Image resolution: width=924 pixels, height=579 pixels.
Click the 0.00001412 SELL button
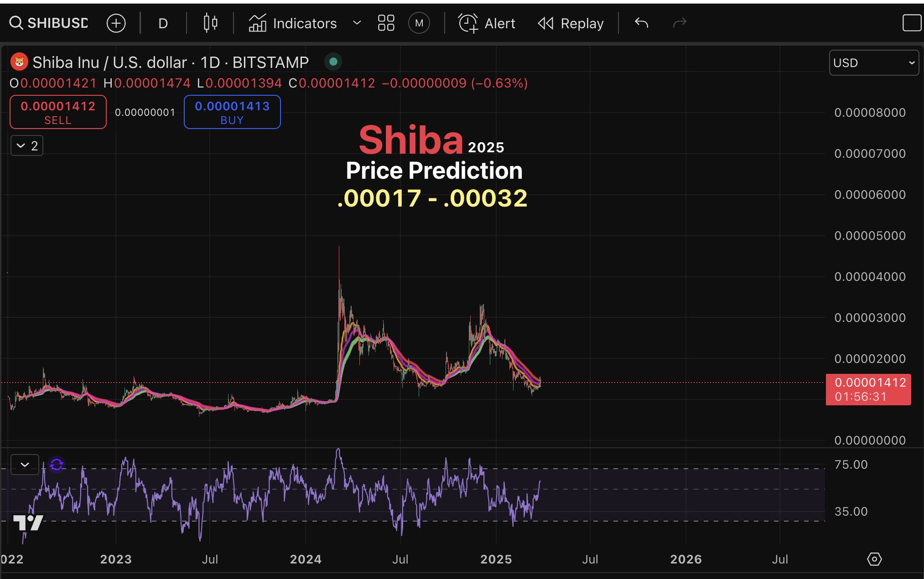58,112
